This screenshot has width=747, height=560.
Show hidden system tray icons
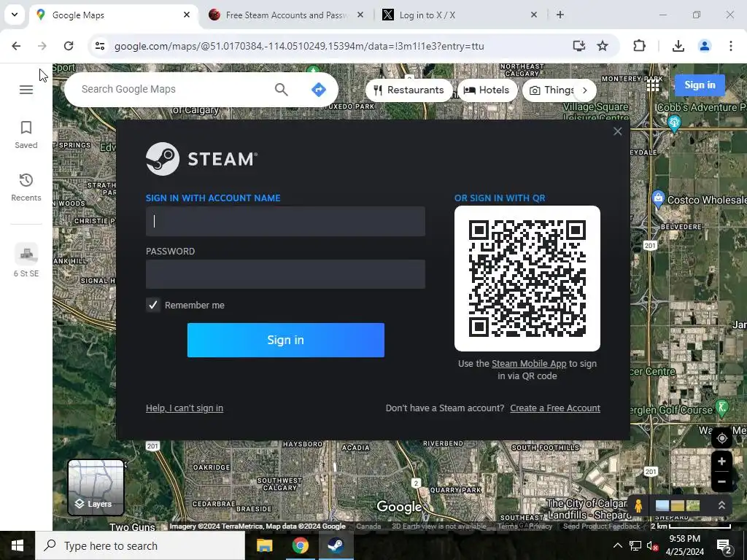[617, 545]
